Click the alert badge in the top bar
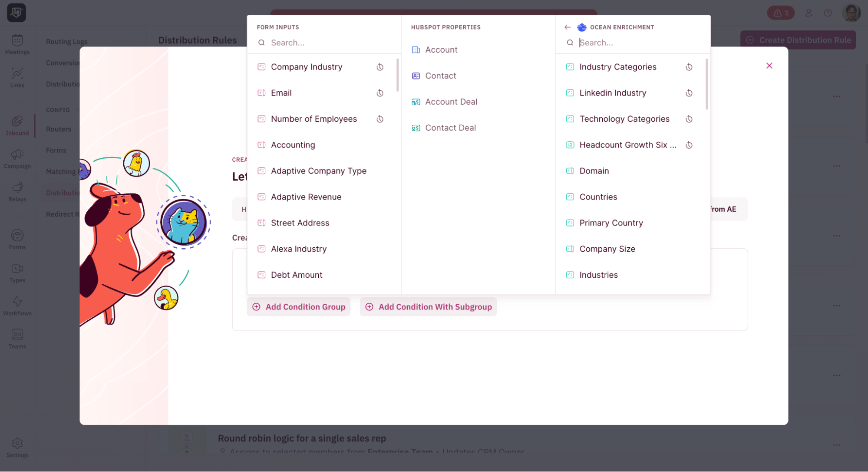The height and width of the screenshot is (472, 868). [x=781, y=13]
